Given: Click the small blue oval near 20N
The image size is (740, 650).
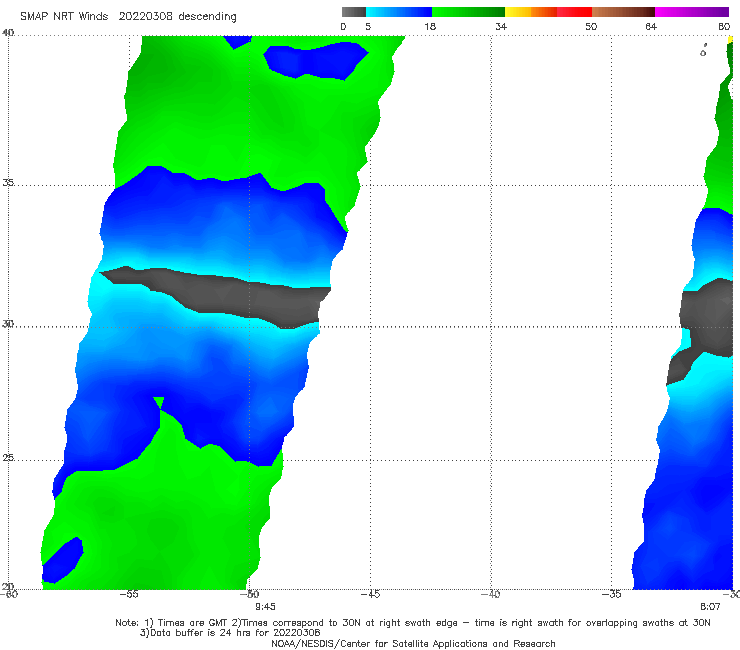Looking at the screenshot, I should point(63,560).
